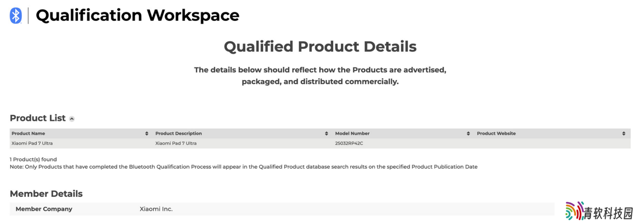Sort by Model Number arrows icon
644x222 pixels.
click(468, 134)
